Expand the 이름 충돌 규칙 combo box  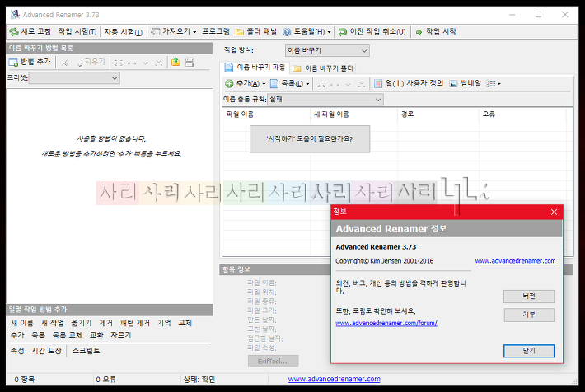pos(325,100)
